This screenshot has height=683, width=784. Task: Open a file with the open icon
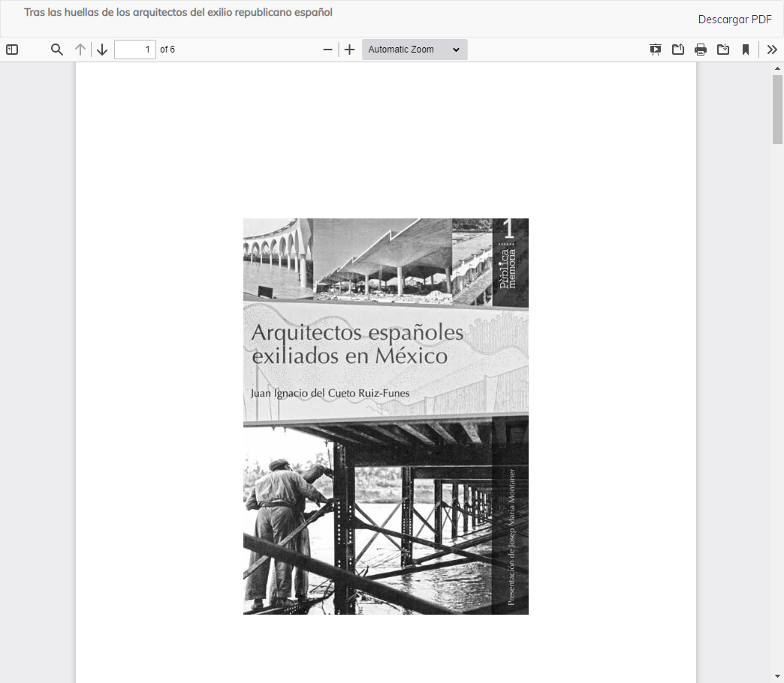[x=678, y=50]
